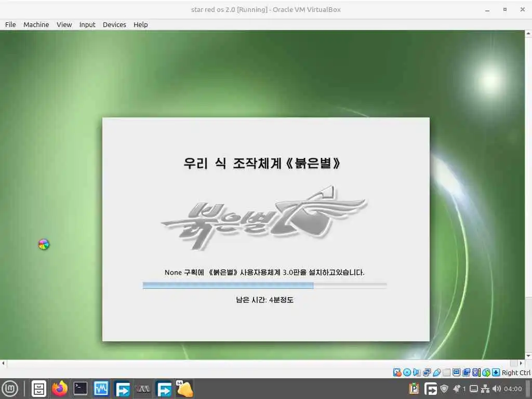The height and width of the screenshot is (399, 532).
Task: Open the volume control tray icon
Action: coord(497,389)
